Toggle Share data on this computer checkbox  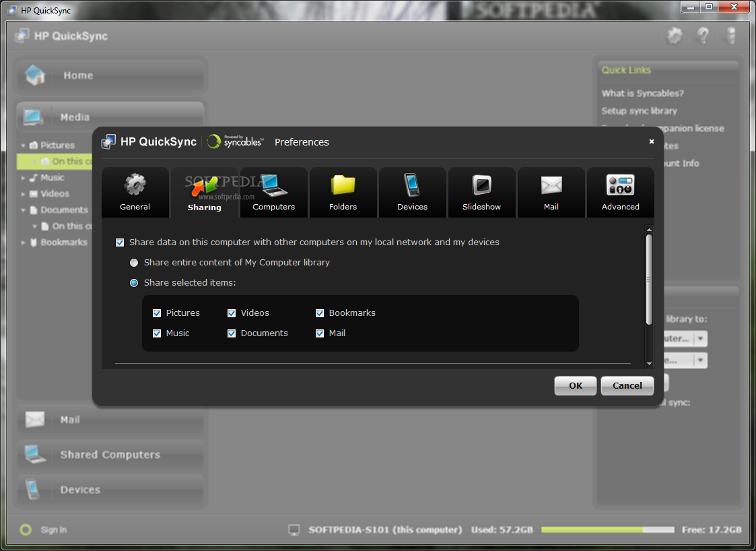pos(120,242)
